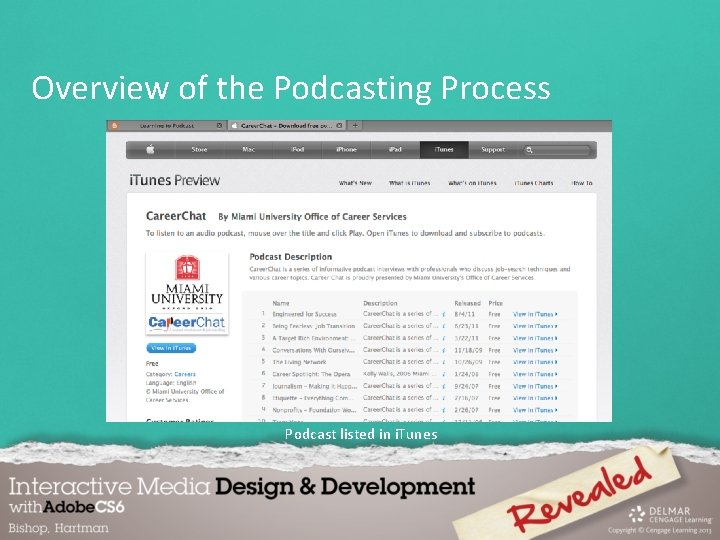The width and height of the screenshot is (720, 540).
Task: Select episode title Engineered for Success
Action: coord(304,314)
